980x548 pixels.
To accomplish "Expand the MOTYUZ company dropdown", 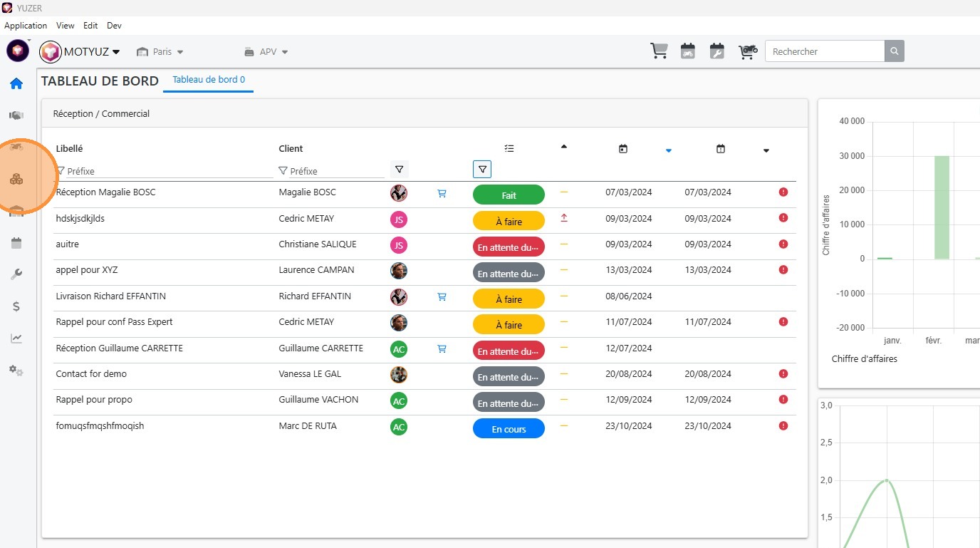I will tap(80, 51).
